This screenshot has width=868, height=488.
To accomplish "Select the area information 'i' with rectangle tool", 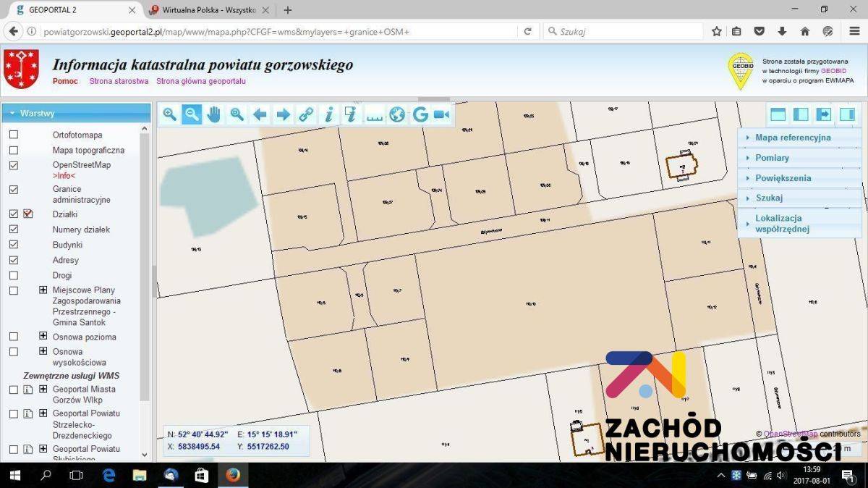I will (x=352, y=114).
